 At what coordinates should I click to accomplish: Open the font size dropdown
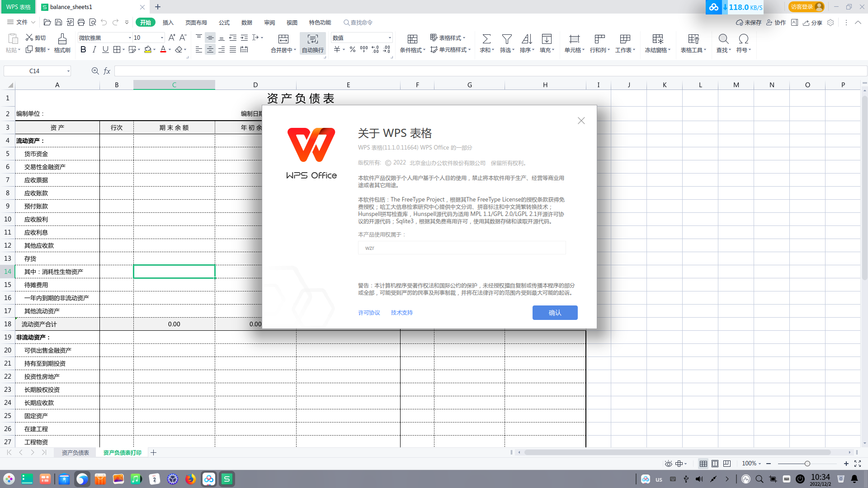coord(160,38)
